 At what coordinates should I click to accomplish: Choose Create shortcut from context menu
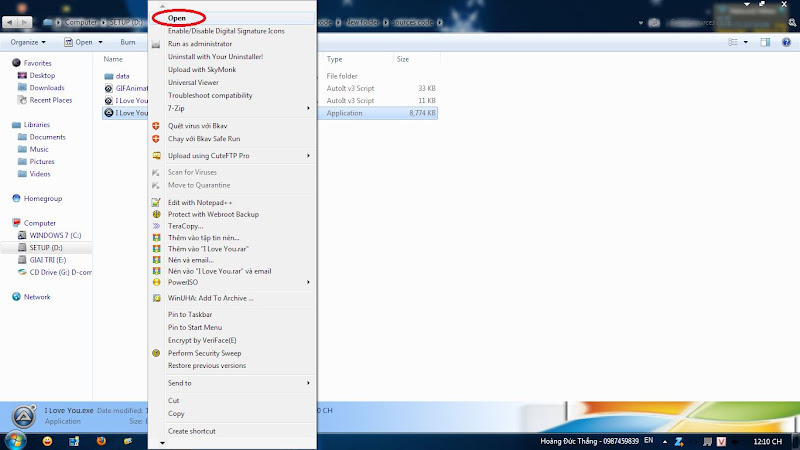pyautogui.click(x=191, y=431)
